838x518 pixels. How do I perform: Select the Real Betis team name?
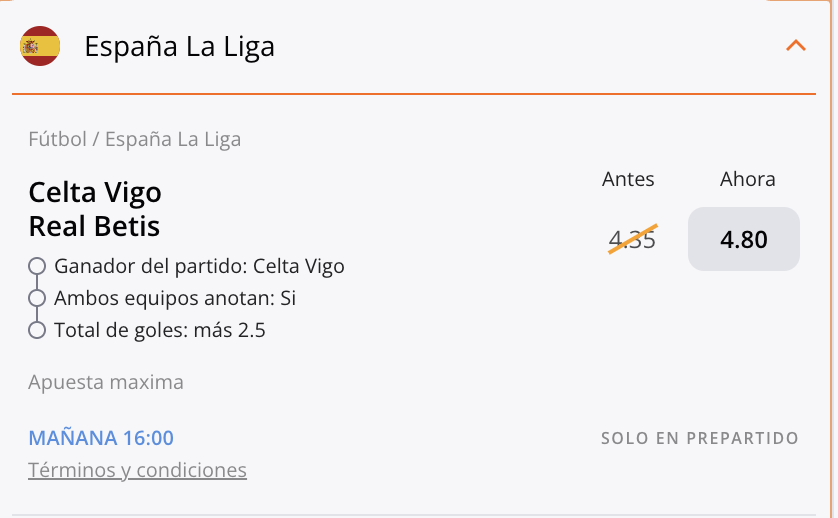(94, 226)
